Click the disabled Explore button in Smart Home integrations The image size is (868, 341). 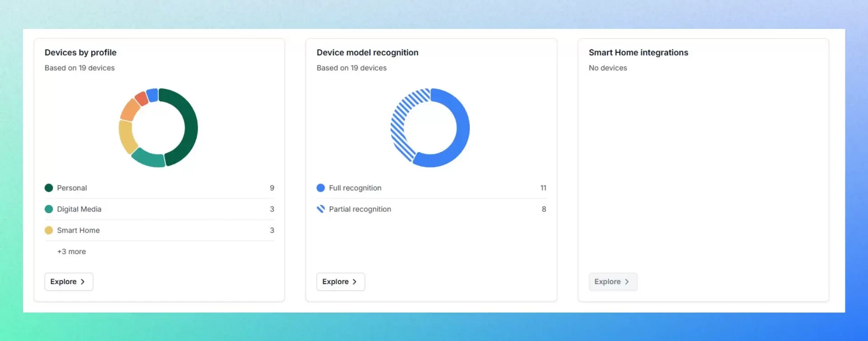tap(613, 282)
